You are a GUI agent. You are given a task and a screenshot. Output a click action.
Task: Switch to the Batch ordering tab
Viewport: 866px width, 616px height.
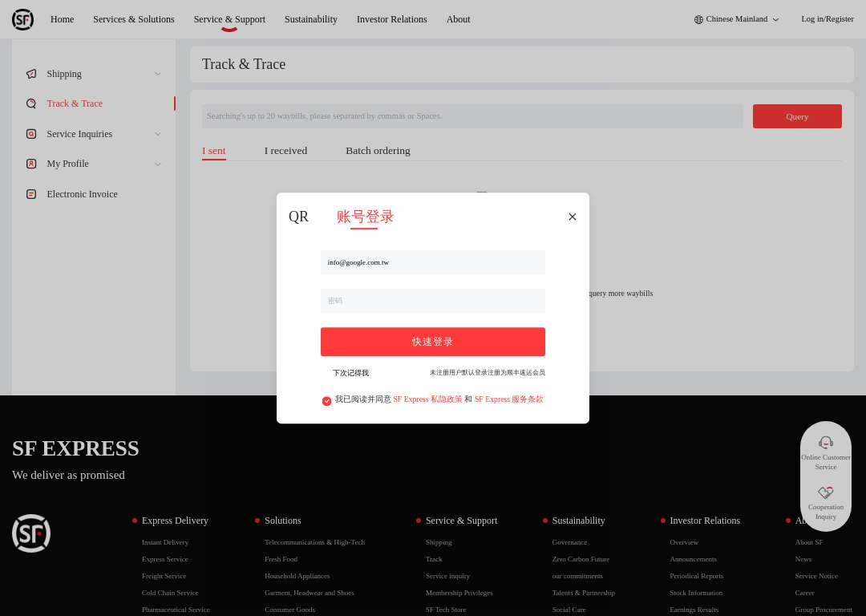378,151
